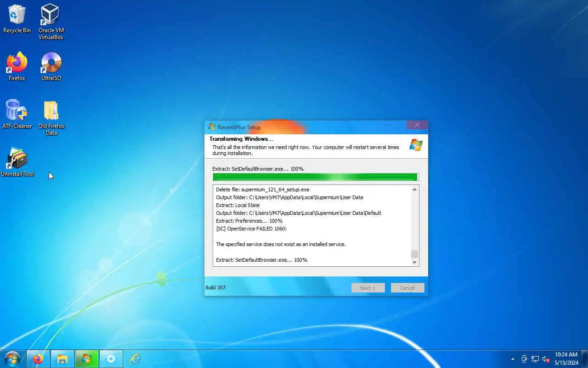This screenshot has height=368, width=588.
Task: Switch to the Revert8Plus Setup taskbar button
Action: coord(86,359)
